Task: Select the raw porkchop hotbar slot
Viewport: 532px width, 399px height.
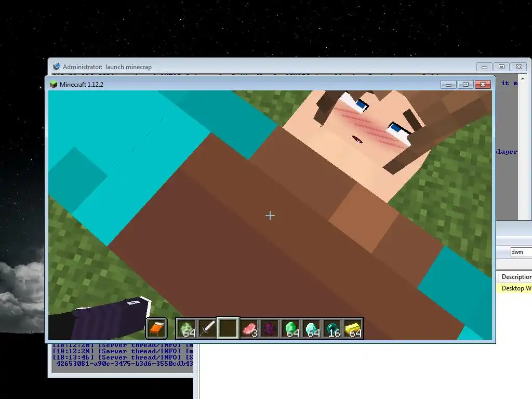Action: (249, 328)
